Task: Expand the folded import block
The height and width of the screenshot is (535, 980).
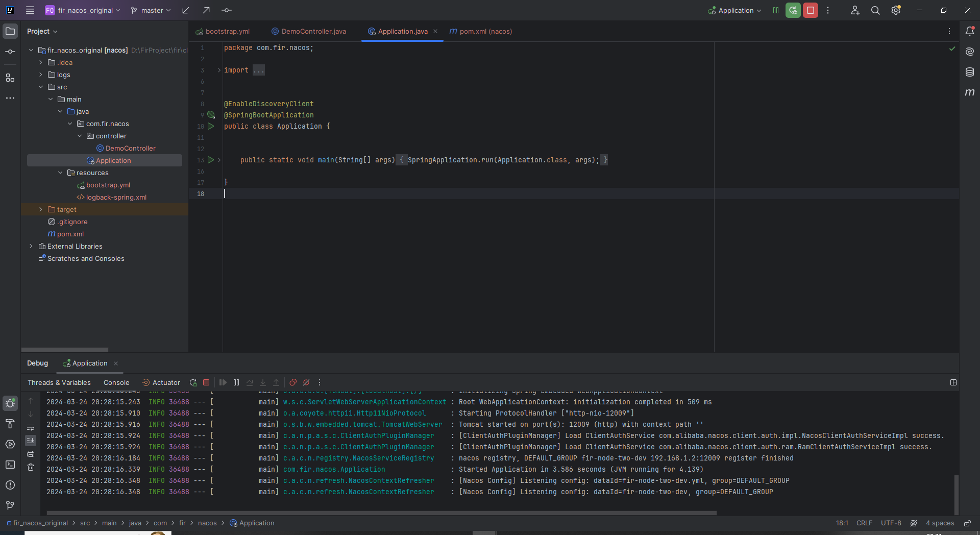Action: [219, 70]
